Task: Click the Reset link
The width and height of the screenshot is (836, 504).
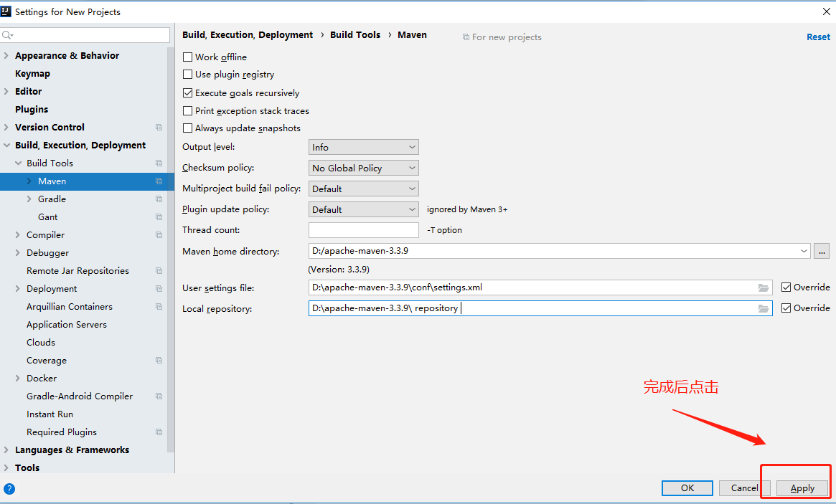Action: pos(818,37)
